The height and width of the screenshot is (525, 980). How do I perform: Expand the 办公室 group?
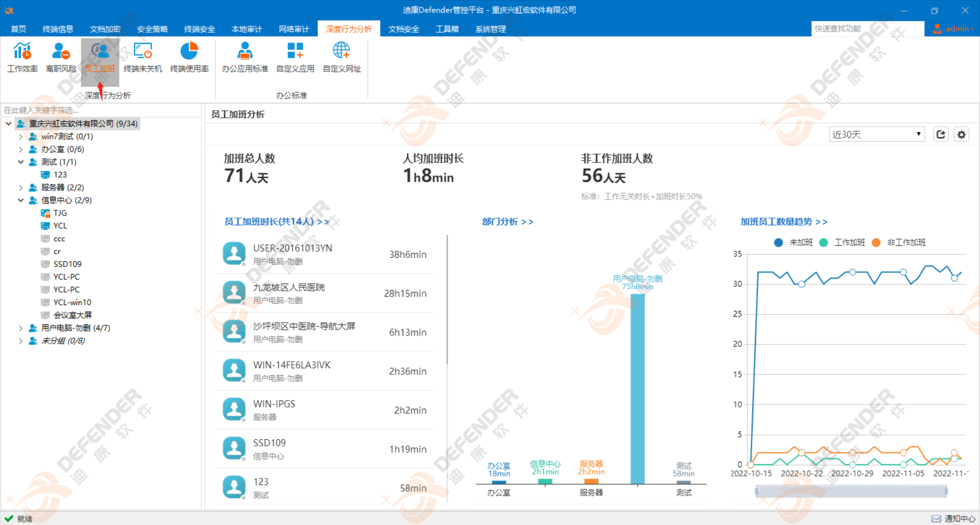click(20, 149)
